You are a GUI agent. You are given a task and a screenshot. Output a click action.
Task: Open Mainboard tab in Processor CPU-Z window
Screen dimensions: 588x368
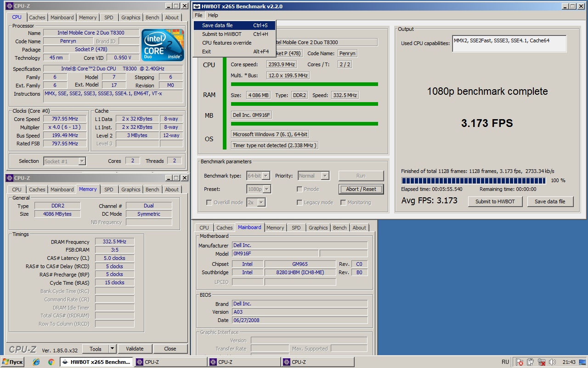pos(62,17)
